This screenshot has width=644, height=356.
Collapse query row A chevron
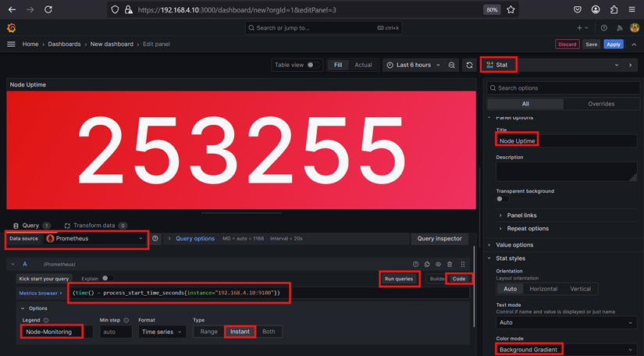(x=12, y=265)
